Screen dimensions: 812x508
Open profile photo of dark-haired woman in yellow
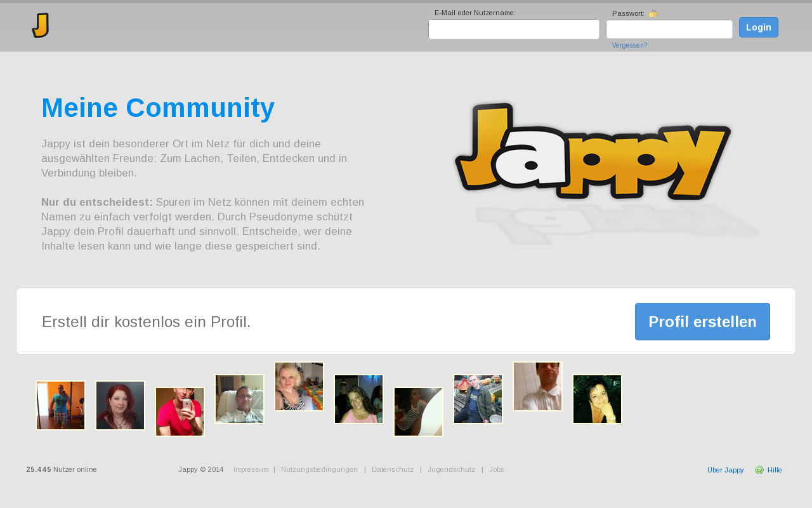pos(597,399)
